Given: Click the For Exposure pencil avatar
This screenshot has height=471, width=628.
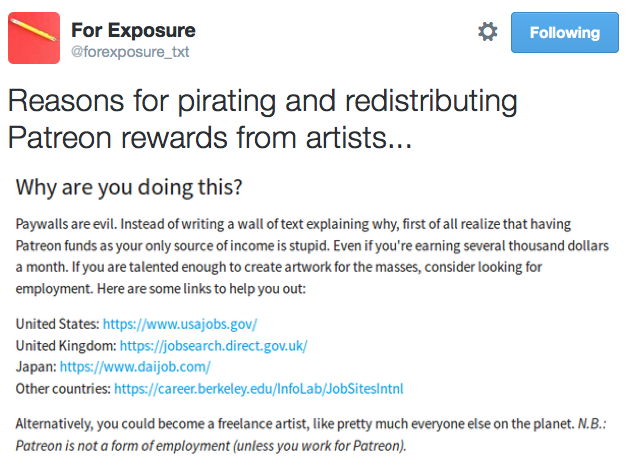Looking at the screenshot, I should click(33, 37).
